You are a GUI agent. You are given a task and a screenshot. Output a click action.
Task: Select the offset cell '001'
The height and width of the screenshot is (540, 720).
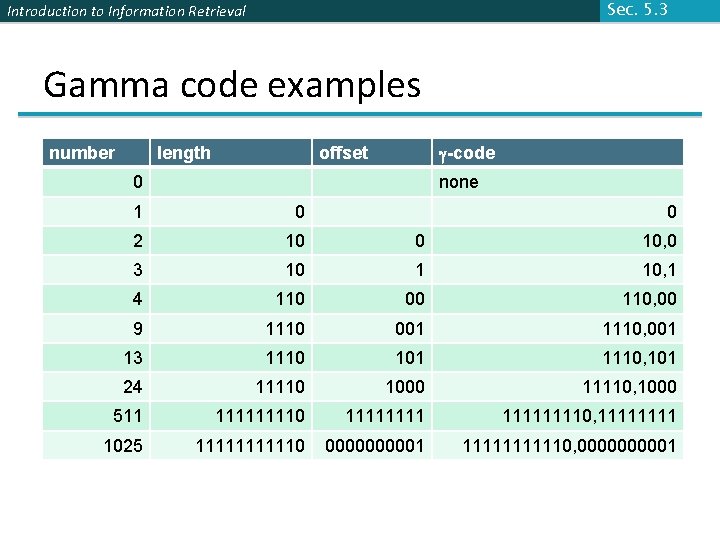tap(372, 328)
